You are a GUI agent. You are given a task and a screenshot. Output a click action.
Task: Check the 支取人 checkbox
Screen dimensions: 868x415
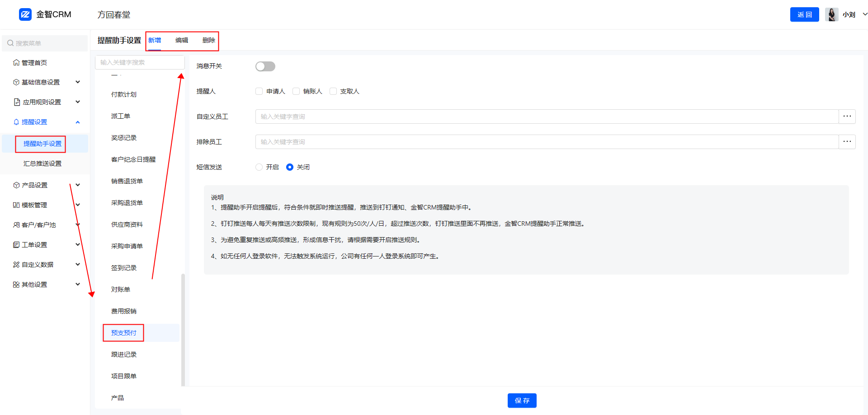333,91
